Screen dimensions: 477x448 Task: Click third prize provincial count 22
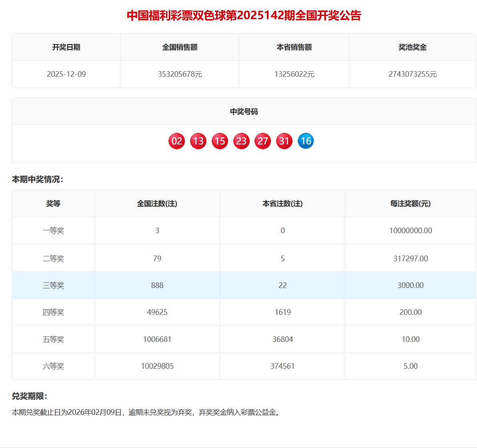pyautogui.click(x=283, y=285)
